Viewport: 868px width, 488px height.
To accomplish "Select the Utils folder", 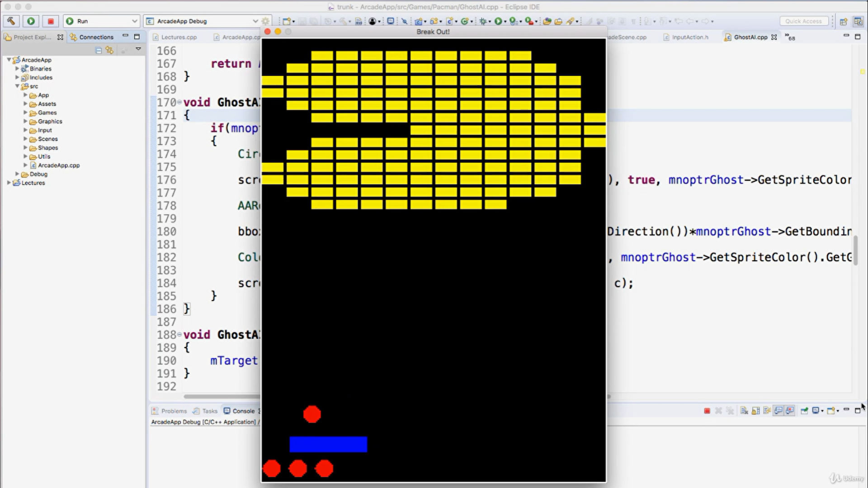I will 40,156.
